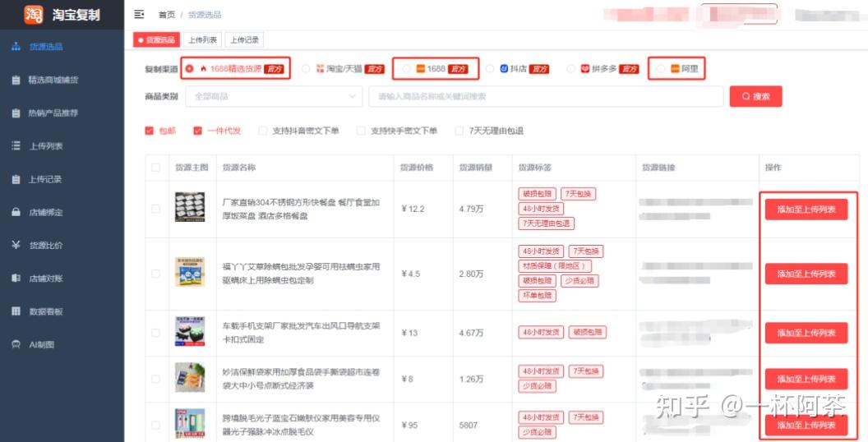The height and width of the screenshot is (442, 868).
Task: Check the 7天无理由包退 filter checkbox
Action: coord(459,131)
